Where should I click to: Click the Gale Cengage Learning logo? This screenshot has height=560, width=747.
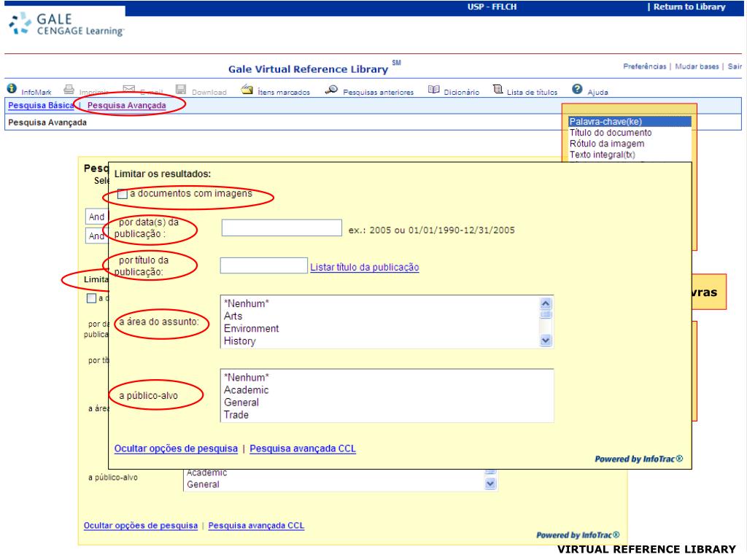tap(66, 24)
